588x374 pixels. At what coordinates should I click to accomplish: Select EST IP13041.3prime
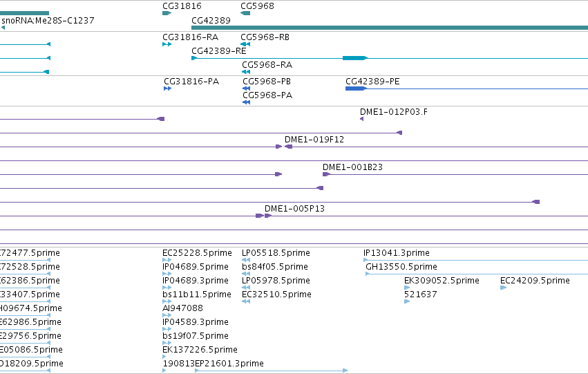click(397, 253)
